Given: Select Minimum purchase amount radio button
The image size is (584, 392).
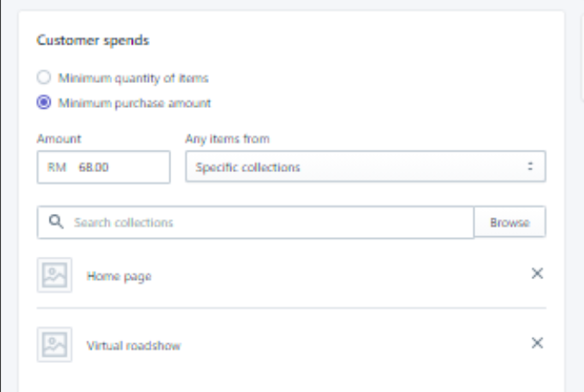Looking at the screenshot, I should (x=44, y=104).
